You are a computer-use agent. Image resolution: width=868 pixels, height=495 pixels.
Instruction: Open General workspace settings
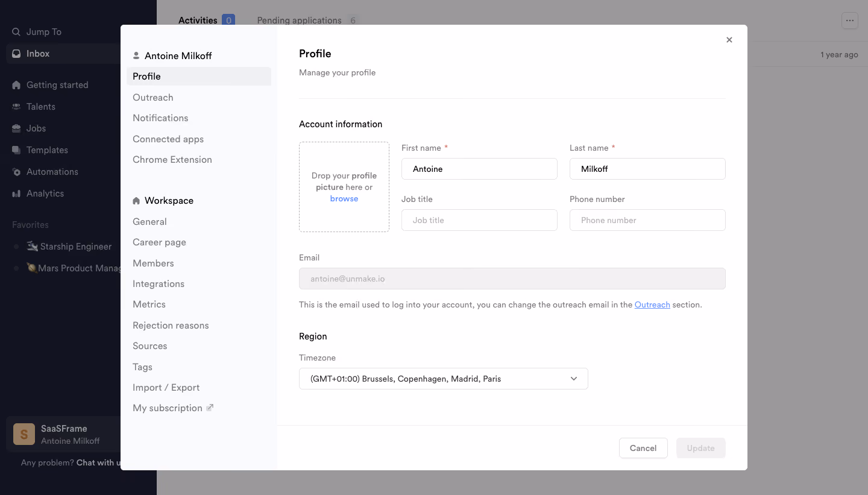click(x=199, y=222)
